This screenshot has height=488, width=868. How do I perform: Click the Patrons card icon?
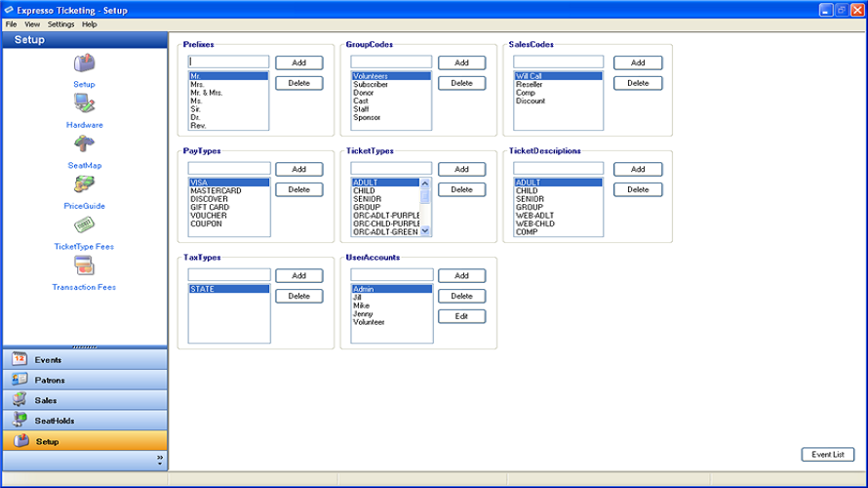20,380
